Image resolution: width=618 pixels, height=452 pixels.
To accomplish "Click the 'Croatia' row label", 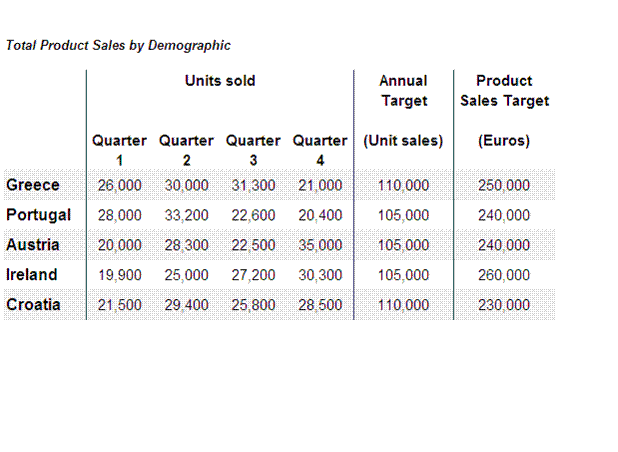I will point(33,305).
